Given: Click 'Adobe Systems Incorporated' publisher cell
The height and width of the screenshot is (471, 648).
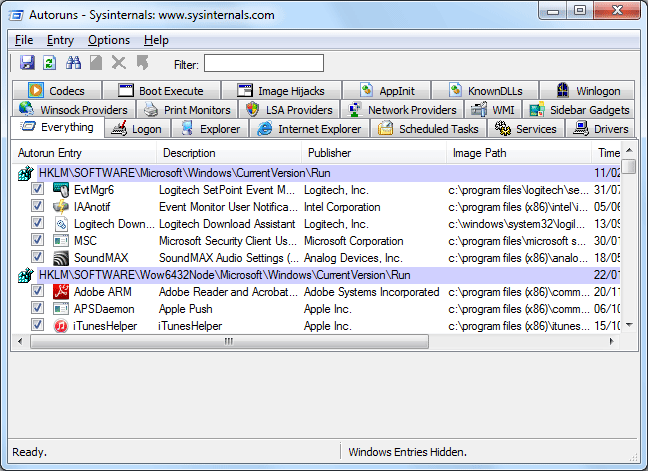Looking at the screenshot, I should [x=372, y=292].
